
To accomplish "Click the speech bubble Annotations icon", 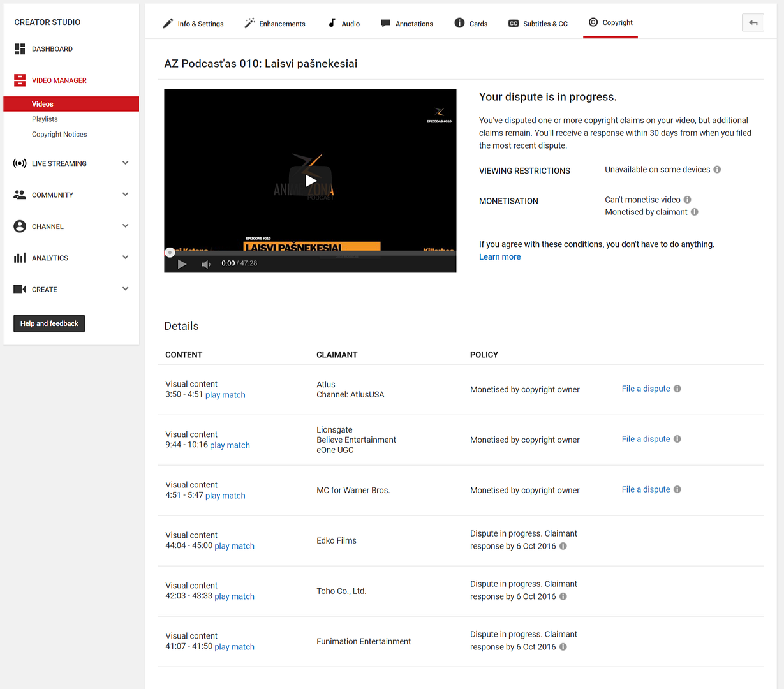I will pyautogui.click(x=385, y=24).
